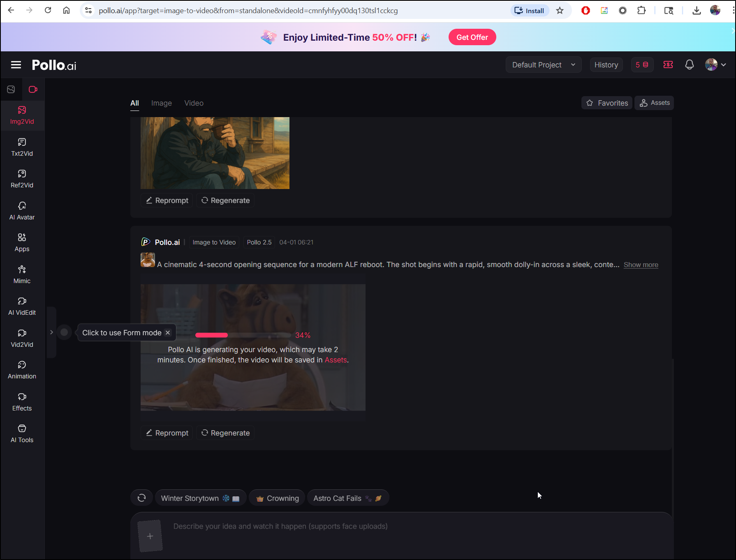Open the Img2Vid tool in sidebar

(x=22, y=115)
